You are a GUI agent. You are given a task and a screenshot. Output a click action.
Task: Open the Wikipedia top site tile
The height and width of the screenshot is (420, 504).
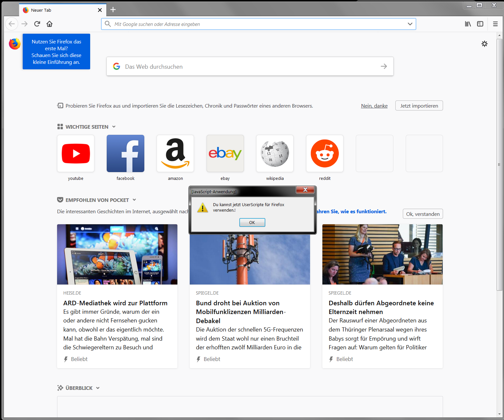(275, 153)
